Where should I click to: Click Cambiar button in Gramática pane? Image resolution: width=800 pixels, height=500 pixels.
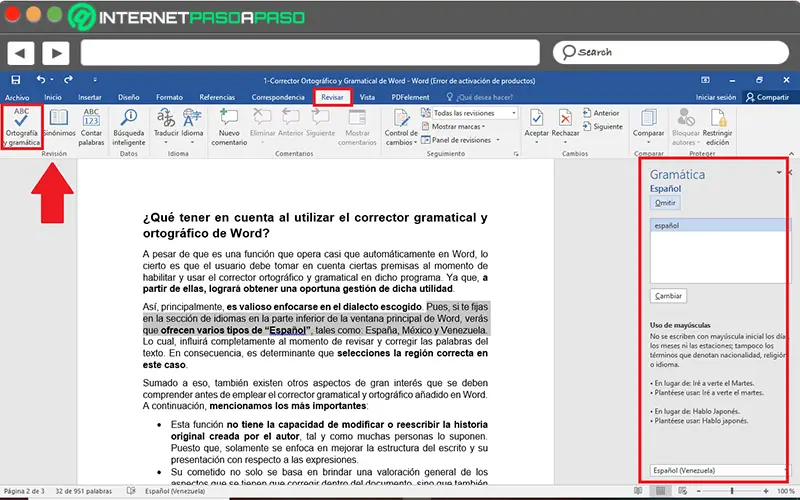668,296
